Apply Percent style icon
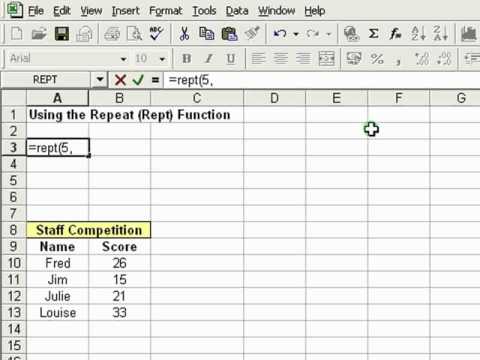 point(377,59)
